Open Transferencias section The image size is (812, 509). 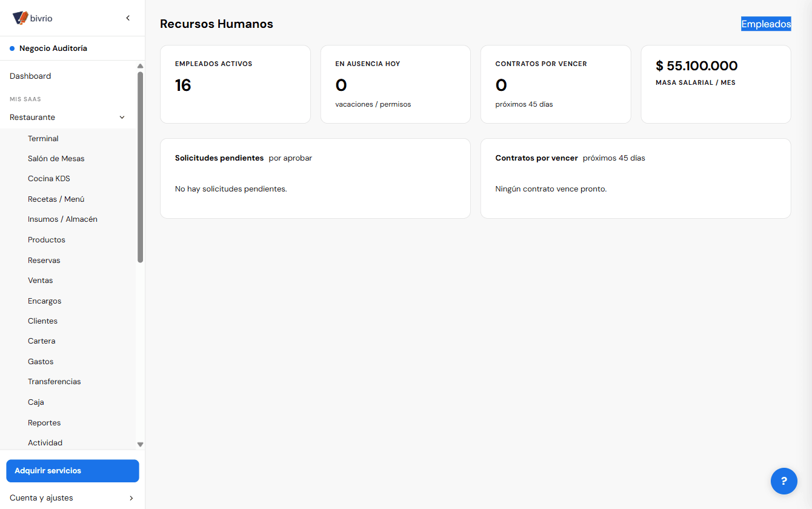55,382
